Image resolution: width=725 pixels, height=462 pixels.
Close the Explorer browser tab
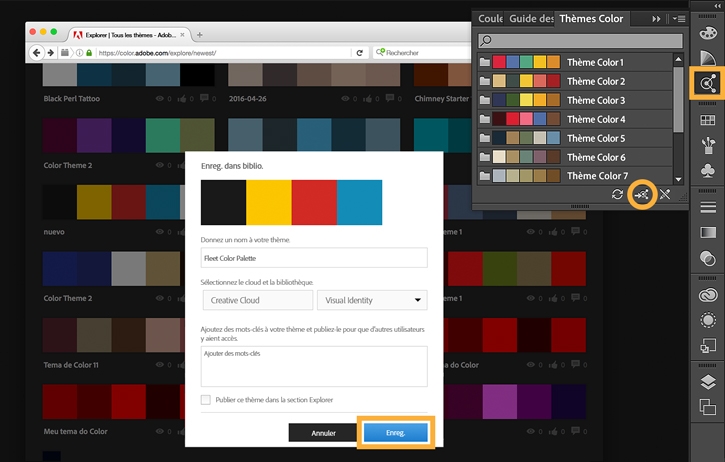182,35
